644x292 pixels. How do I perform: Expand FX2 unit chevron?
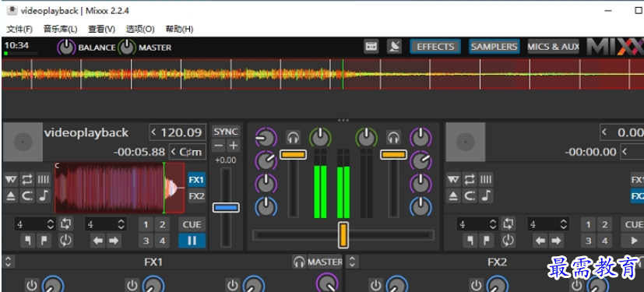coord(353,262)
